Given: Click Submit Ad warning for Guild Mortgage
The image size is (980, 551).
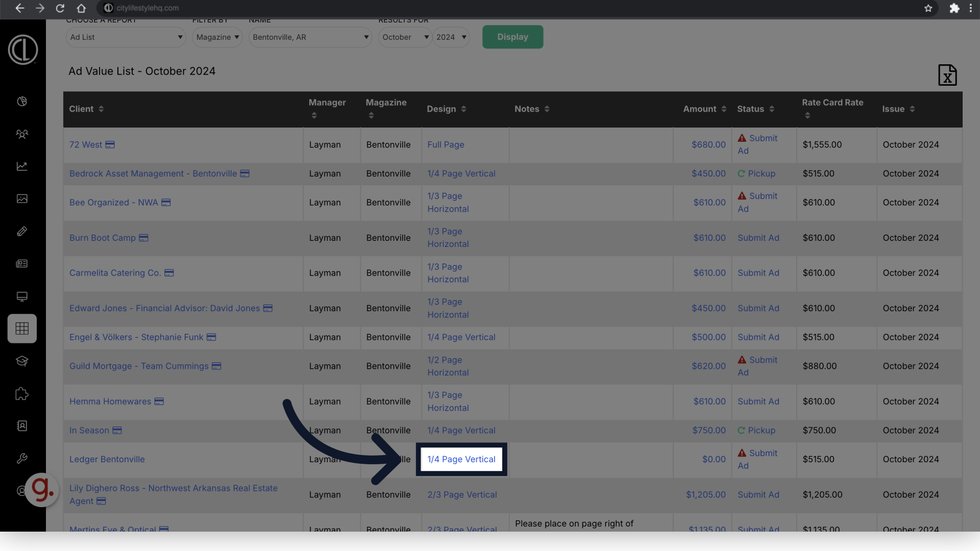Looking at the screenshot, I should pos(757,366).
